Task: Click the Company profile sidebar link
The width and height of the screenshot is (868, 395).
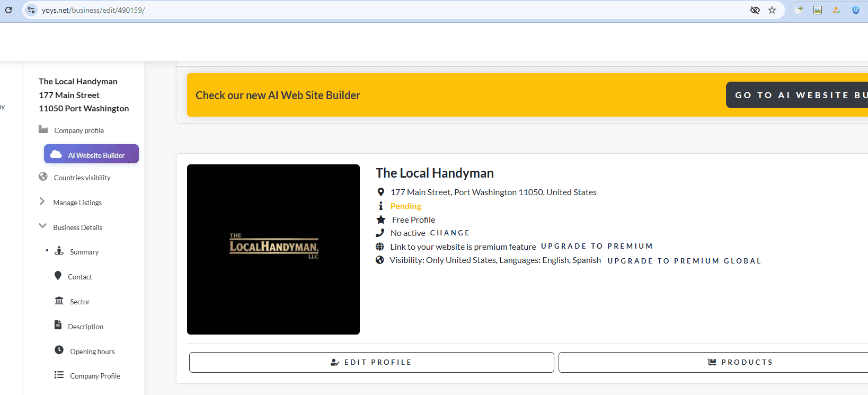Action: coord(78,130)
